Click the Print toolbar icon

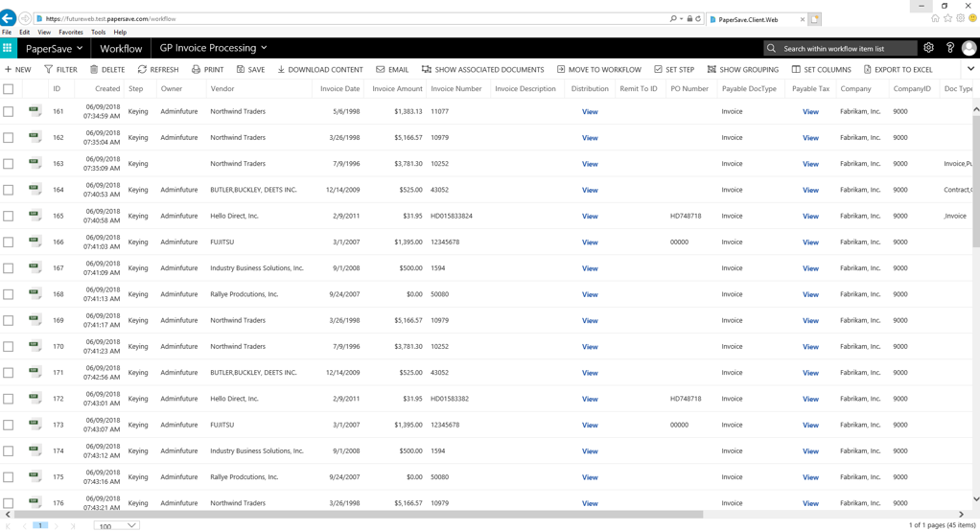pyautogui.click(x=196, y=69)
